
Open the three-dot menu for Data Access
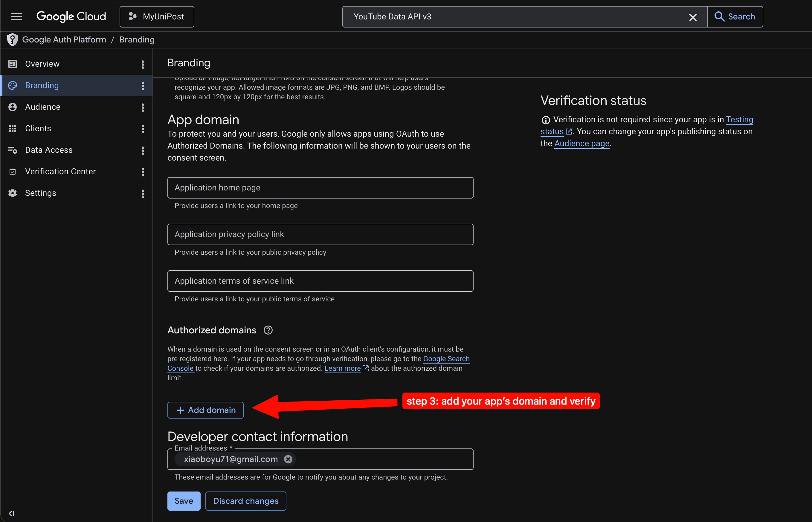click(143, 150)
